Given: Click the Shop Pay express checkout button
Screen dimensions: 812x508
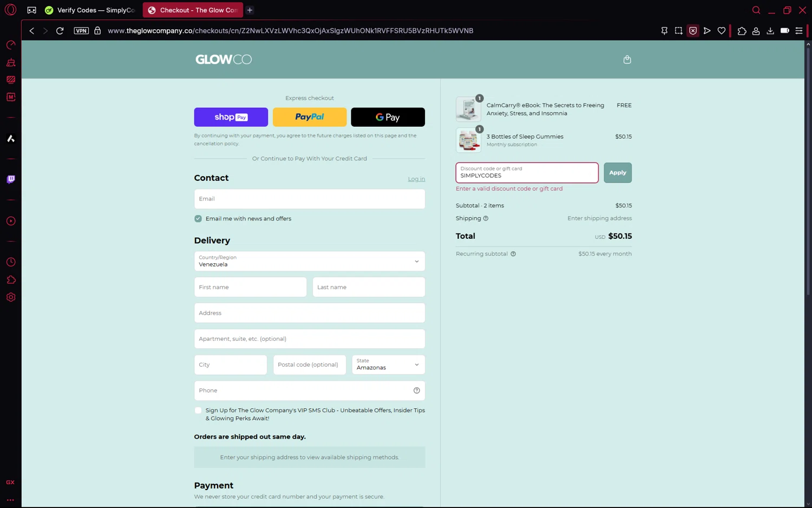Looking at the screenshot, I should (231, 117).
